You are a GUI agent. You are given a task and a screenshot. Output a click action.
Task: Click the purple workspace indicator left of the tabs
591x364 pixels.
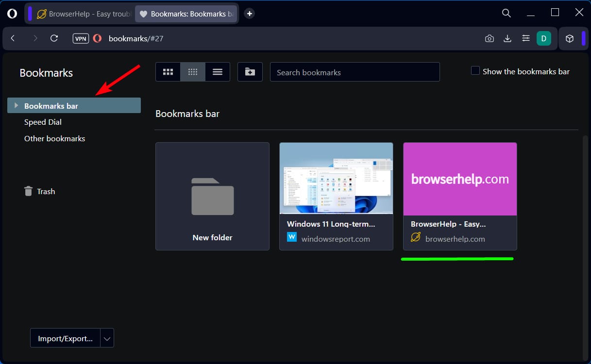(x=30, y=14)
